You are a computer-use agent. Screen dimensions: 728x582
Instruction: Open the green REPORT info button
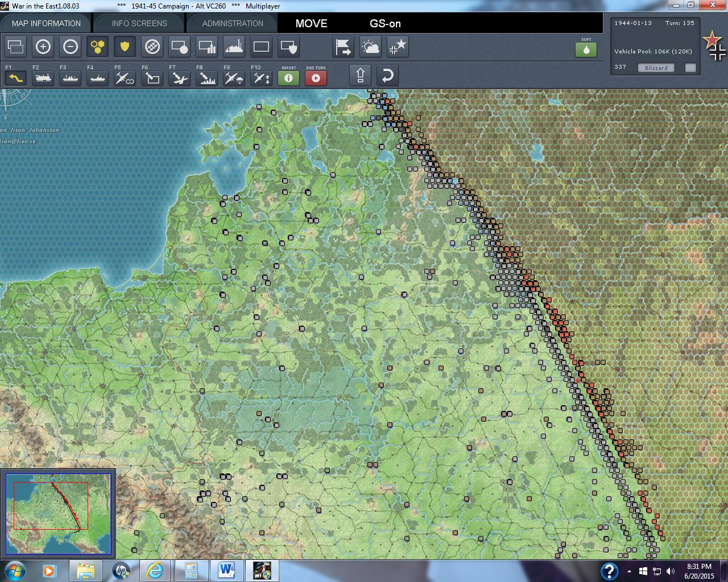[288, 78]
